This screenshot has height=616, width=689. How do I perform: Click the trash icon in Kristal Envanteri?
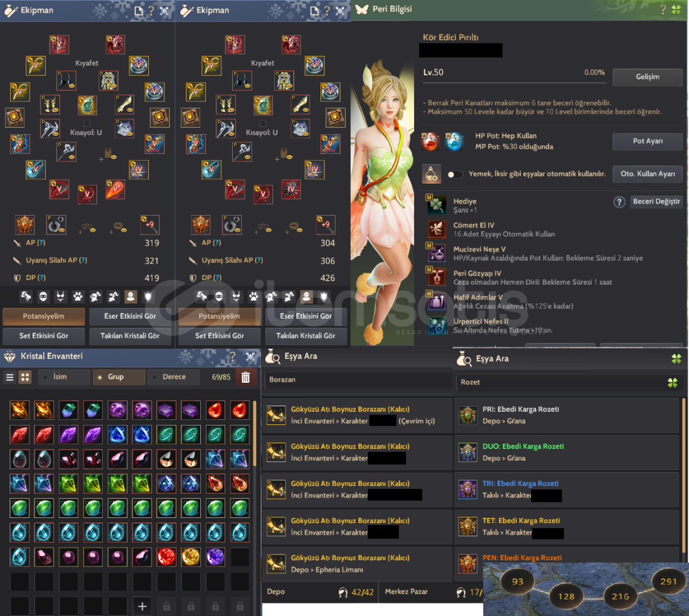pos(246,377)
